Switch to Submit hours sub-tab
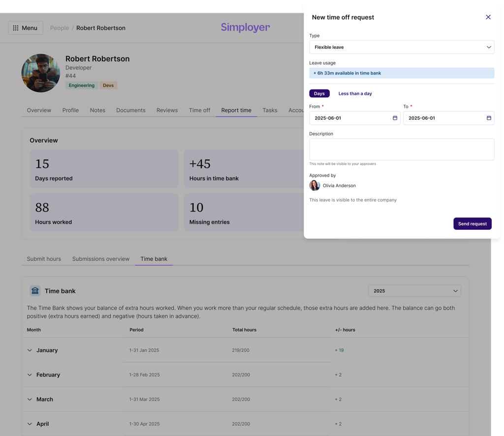504x436 pixels. (x=44, y=259)
